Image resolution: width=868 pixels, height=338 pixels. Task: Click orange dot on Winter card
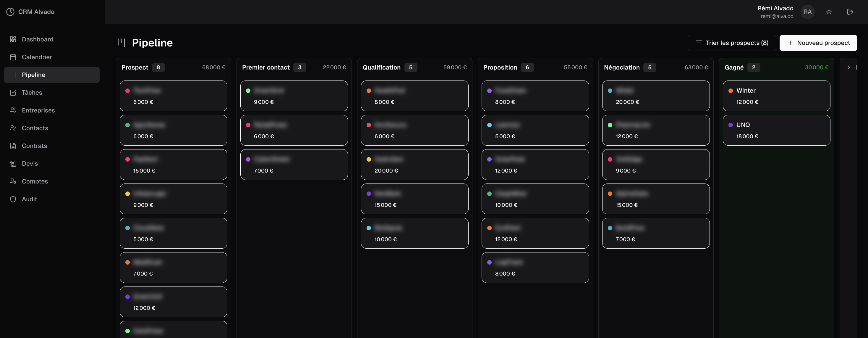[731, 91]
